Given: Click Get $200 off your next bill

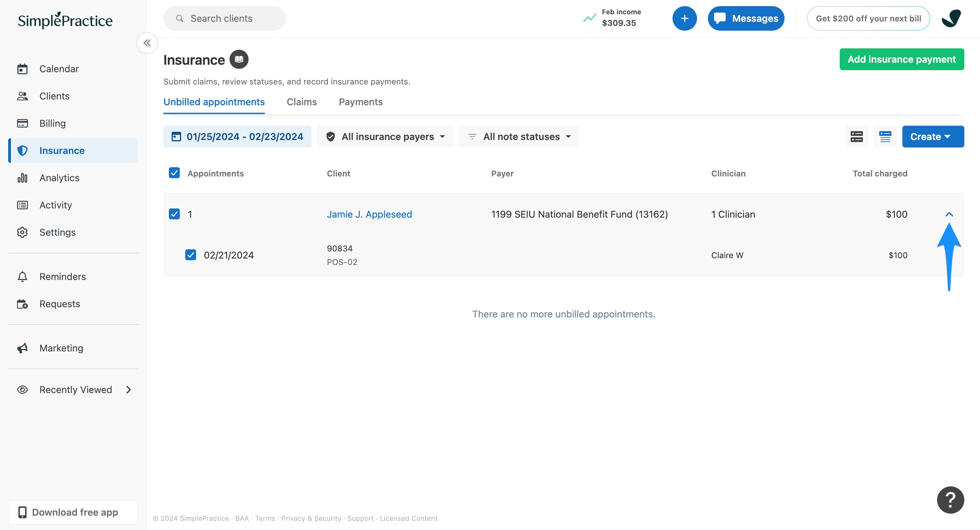Looking at the screenshot, I should [869, 18].
